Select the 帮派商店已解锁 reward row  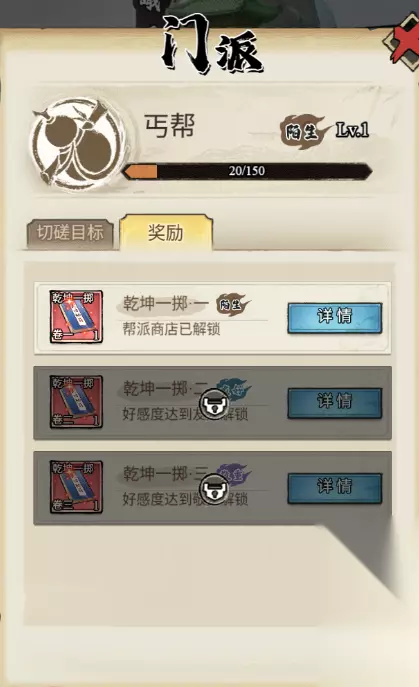[x=213, y=318]
